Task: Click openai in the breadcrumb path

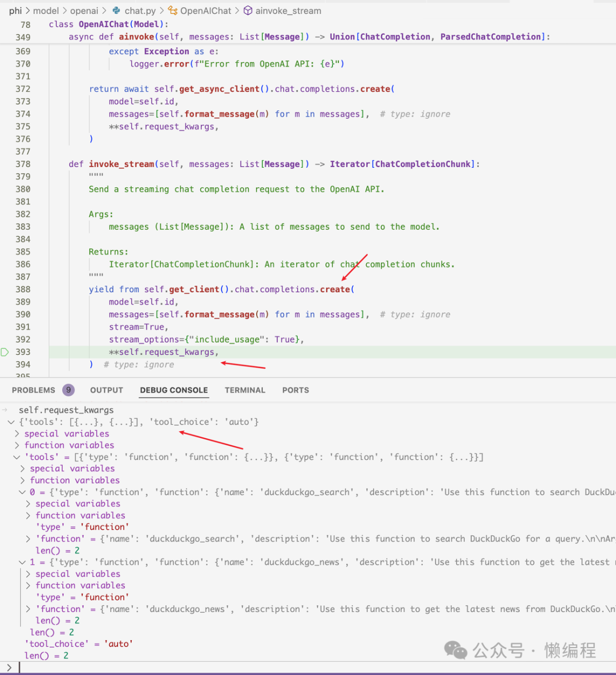Action: click(84, 10)
